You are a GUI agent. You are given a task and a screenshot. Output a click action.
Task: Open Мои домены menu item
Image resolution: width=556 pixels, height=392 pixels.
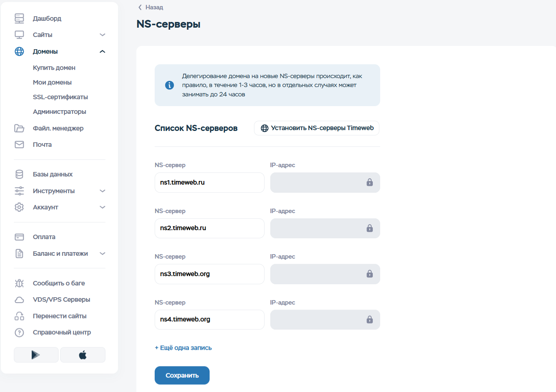click(52, 82)
